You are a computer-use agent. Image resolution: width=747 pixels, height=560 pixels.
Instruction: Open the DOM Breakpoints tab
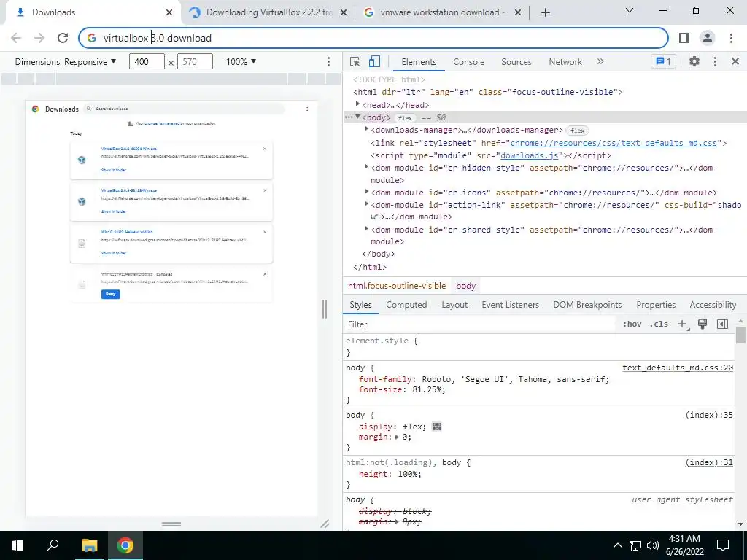(x=587, y=305)
